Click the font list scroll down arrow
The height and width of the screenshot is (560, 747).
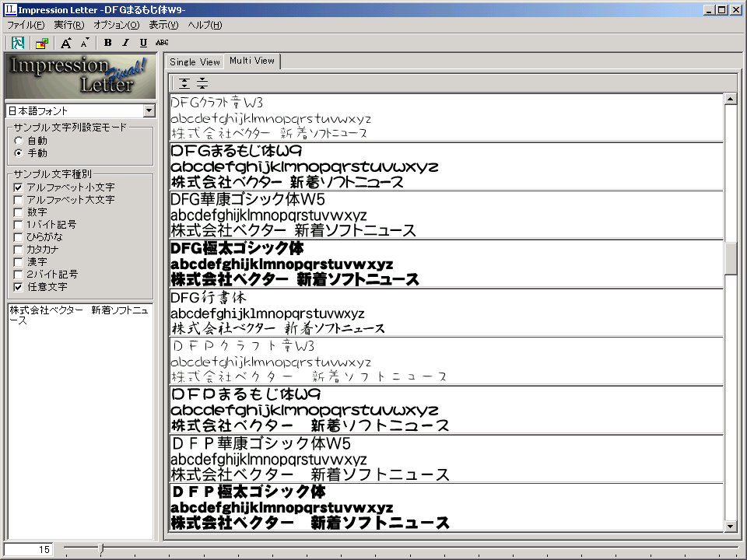(x=731, y=526)
